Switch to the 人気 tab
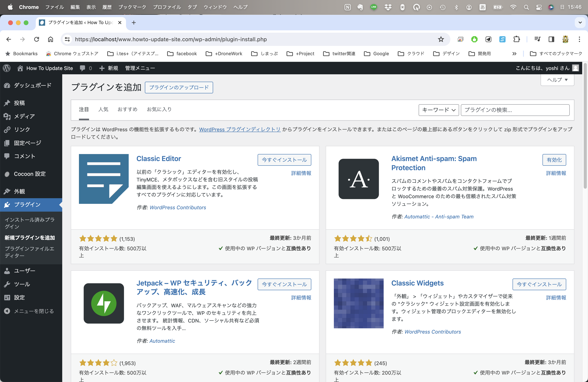 [103, 109]
